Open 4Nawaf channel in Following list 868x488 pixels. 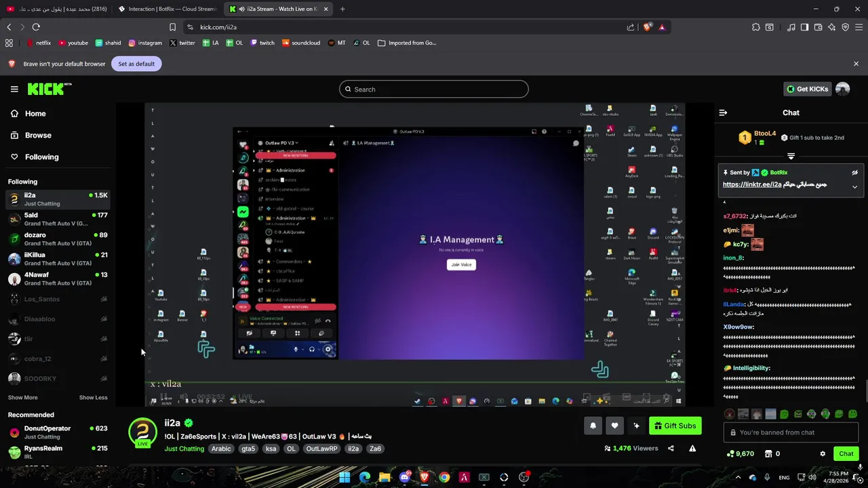[x=58, y=279]
